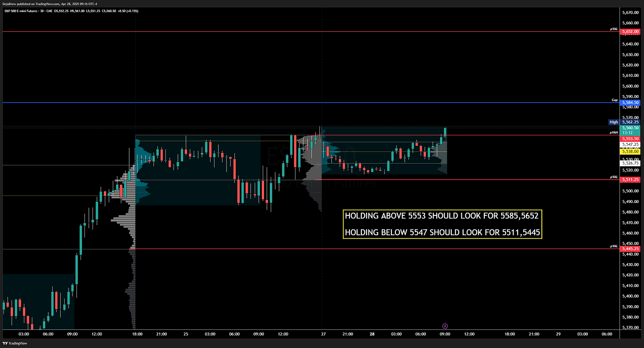The image size is (644, 348).
Task: Click the +8.50 (+0.15%) change value
Action: point(128,11)
